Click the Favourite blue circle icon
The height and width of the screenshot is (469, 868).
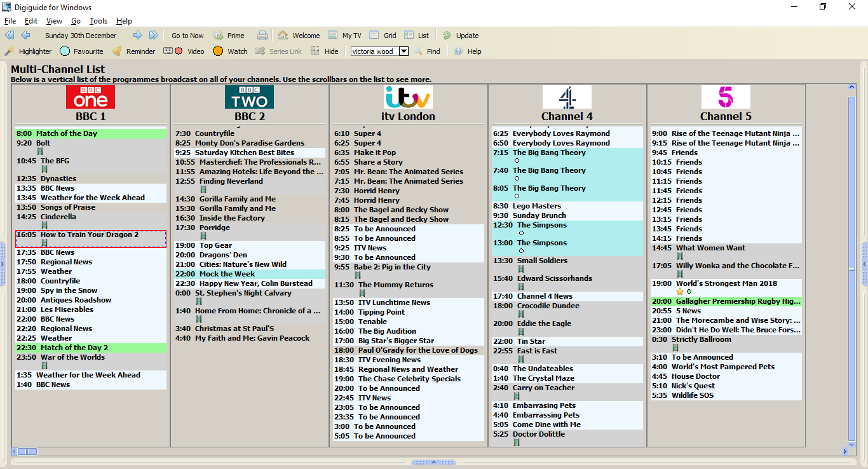coord(65,51)
